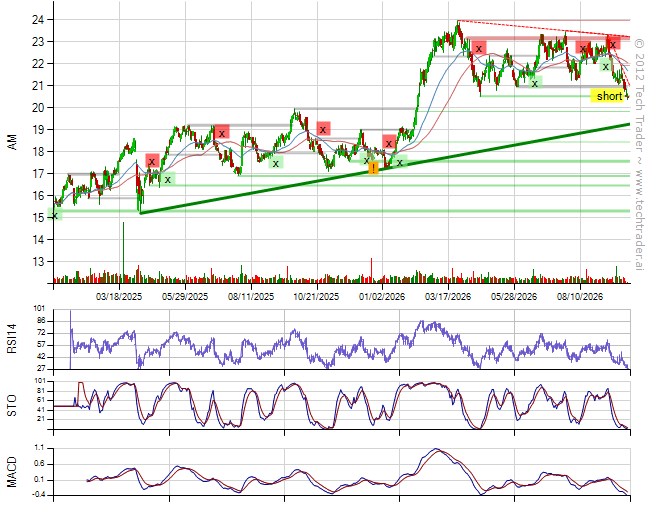Click the -0.4 value on MACD axis
Screen dimensions: 657x514
click(x=39, y=496)
